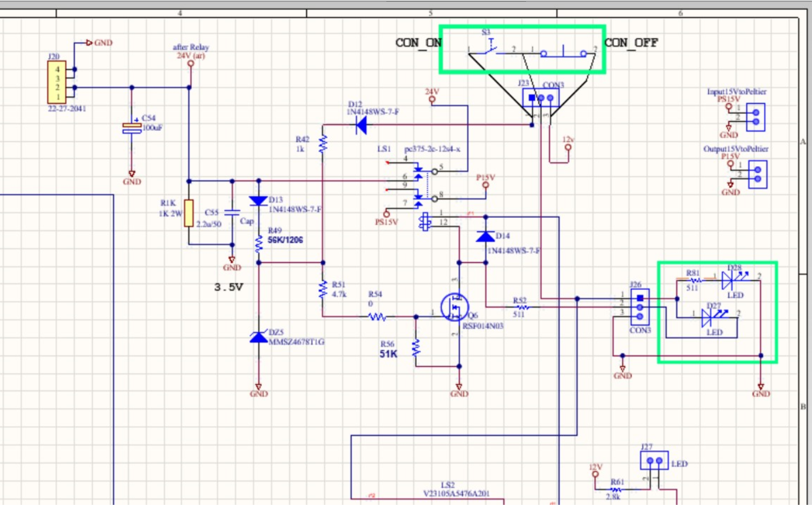Image resolution: width=812 pixels, height=509 pixels.
Task: Select diode D14 symbol
Action: tap(484, 236)
